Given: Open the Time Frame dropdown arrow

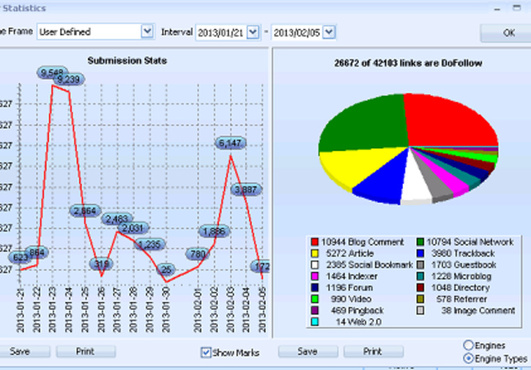Looking at the screenshot, I should tap(147, 31).
